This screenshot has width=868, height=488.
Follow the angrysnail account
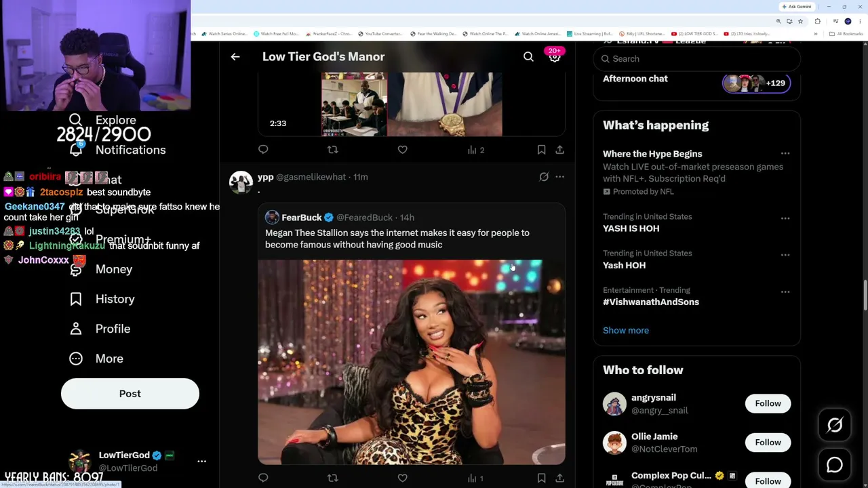pos(768,403)
